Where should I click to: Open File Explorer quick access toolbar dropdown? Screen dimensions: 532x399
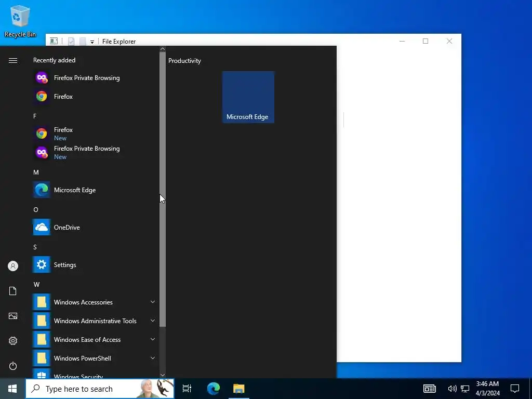coord(92,42)
